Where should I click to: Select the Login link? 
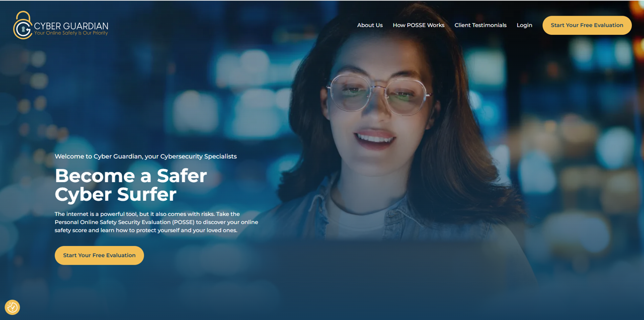(524, 25)
